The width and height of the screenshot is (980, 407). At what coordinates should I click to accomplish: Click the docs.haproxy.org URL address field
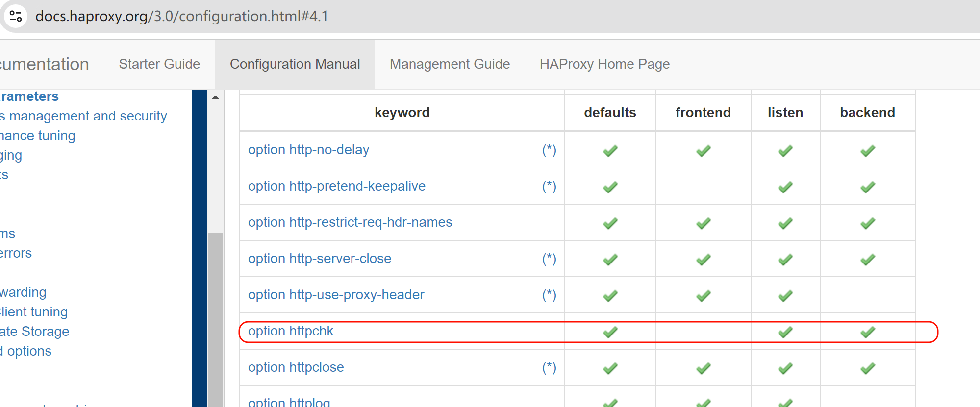click(x=181, y=16)
